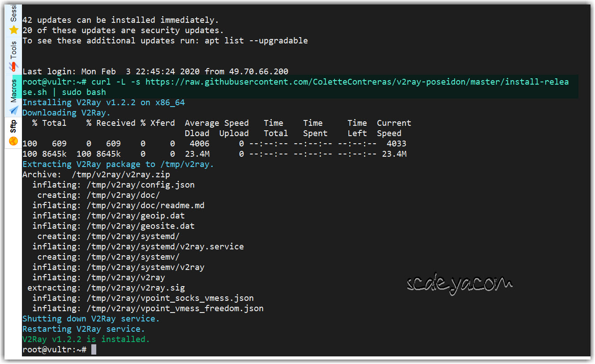Switch to the Sessions sidebar tab label
This screenshot has width=595, height=364.
pos(13,14)
